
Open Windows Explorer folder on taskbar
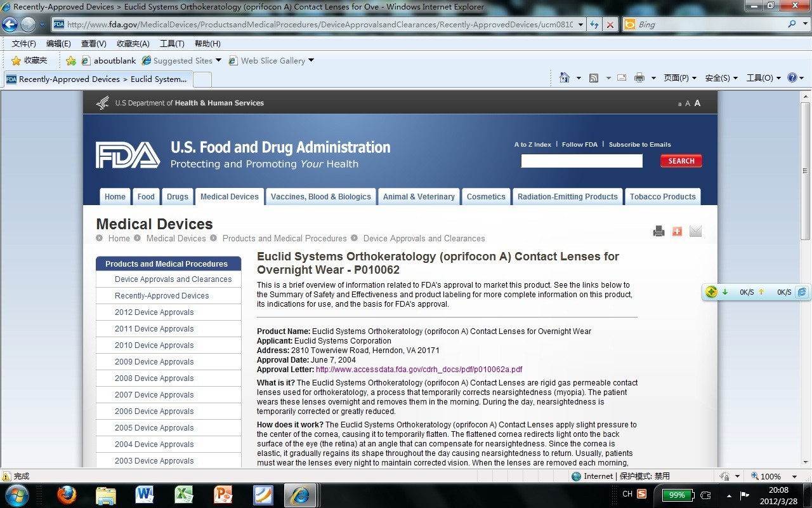[106, 495]
